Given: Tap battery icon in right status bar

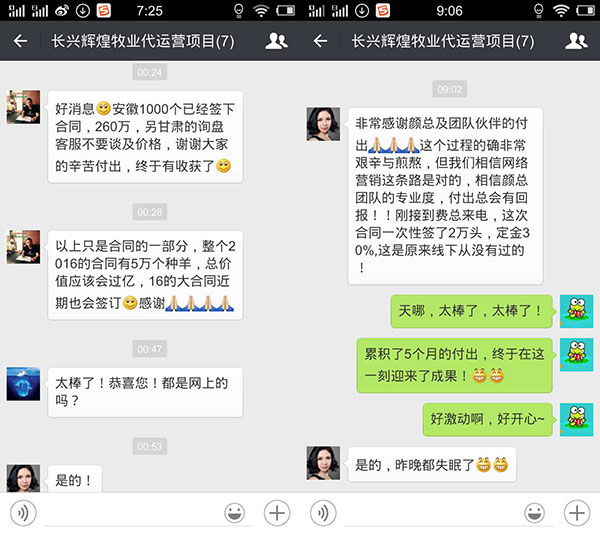Looking at the screenshot, I should coord(585,11).
